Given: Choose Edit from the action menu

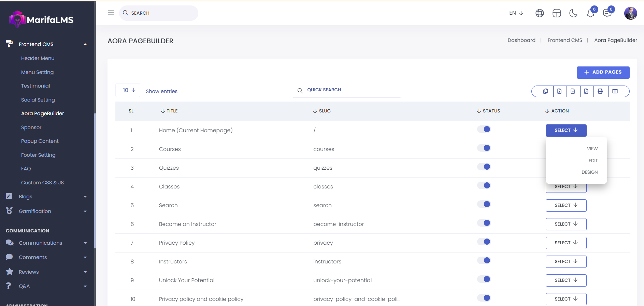Looking at the screenshot, I should 593,160.
